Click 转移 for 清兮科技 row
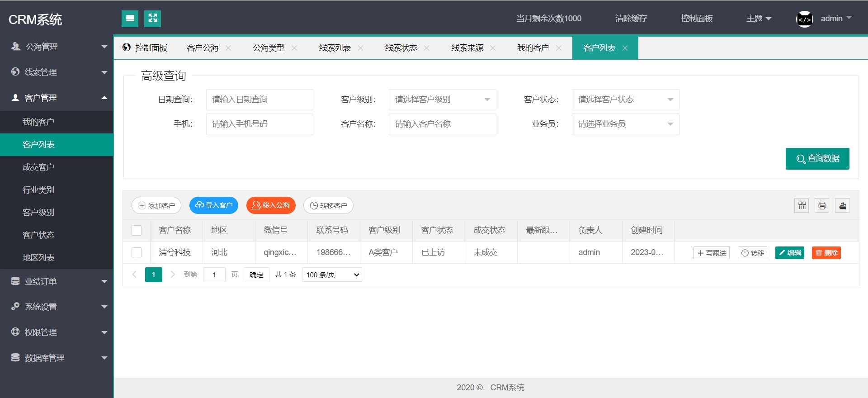868x398 pixels. 752,253
